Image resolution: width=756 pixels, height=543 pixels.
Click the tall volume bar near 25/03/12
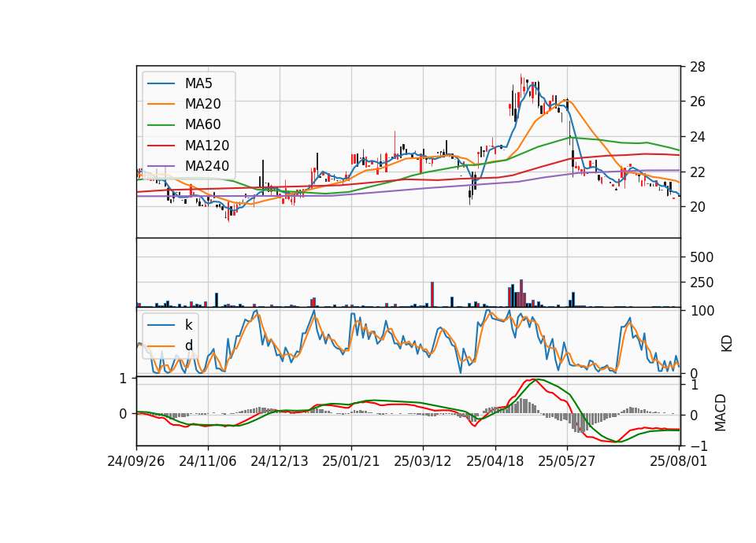(x=432, y=294)
